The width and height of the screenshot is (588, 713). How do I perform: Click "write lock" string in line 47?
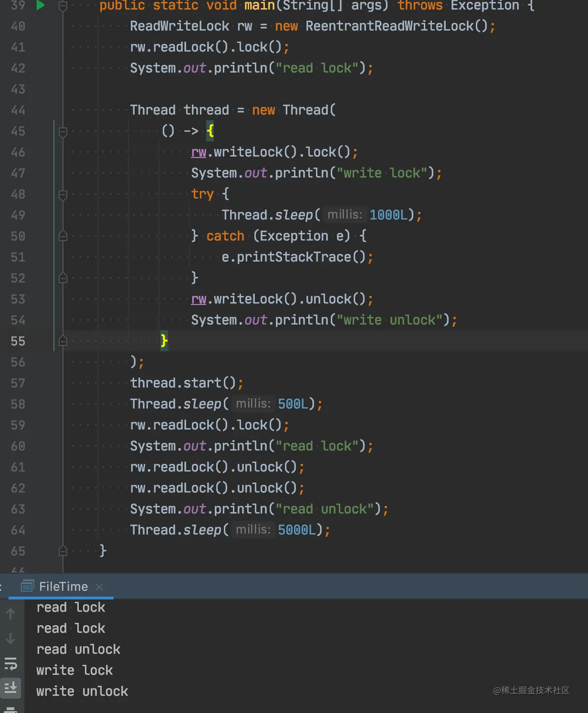382,173
